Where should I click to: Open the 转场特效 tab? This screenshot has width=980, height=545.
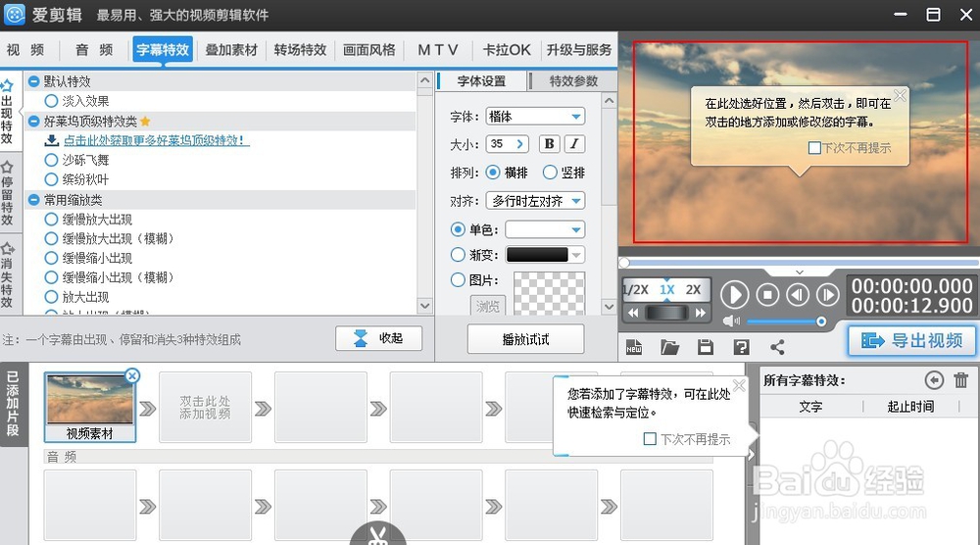pyautogui.click(x=300, y=49)
